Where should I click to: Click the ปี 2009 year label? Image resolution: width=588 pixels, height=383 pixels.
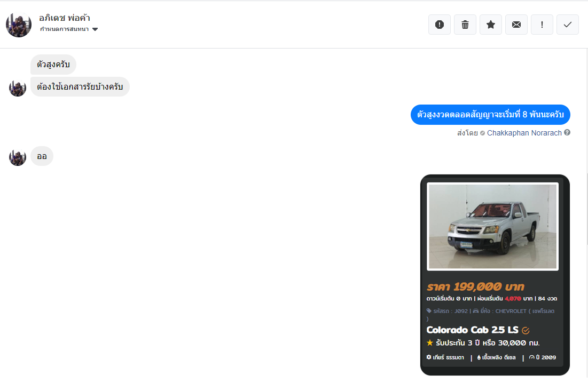543,357
